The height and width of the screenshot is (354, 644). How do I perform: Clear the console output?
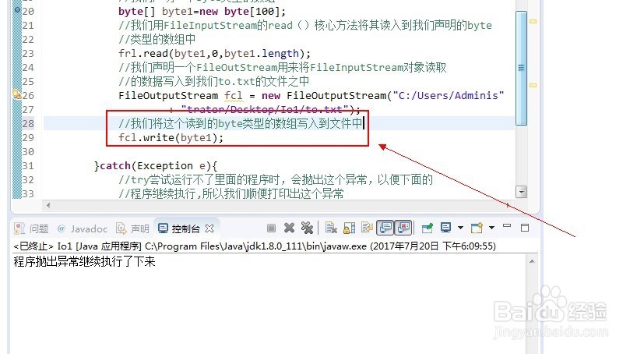pyautogui.click(x=331, y=228)
